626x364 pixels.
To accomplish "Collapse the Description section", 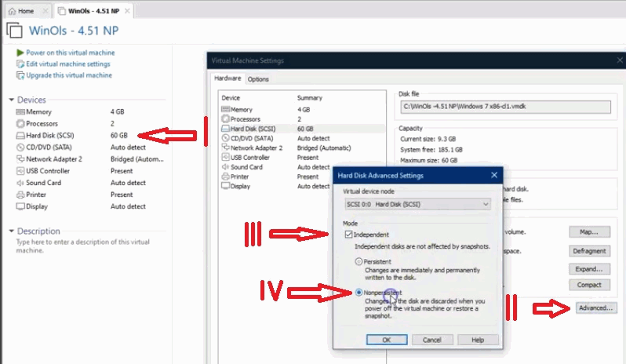I will [x=11, y=231].
